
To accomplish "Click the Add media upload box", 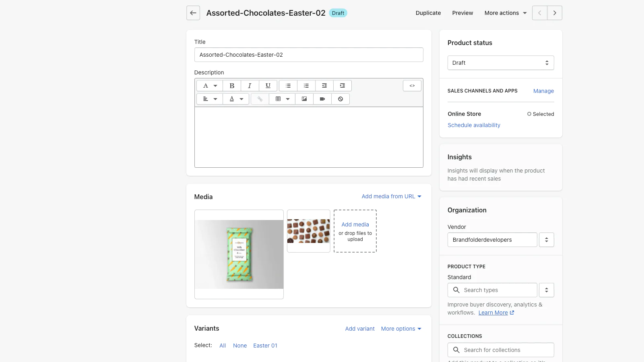I will (355, 231).
